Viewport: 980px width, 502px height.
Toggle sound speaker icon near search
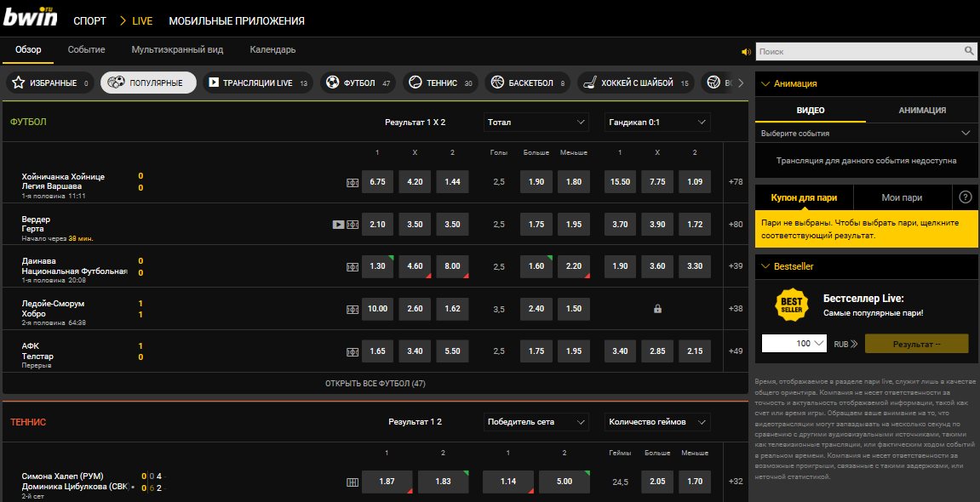[746, 52]
